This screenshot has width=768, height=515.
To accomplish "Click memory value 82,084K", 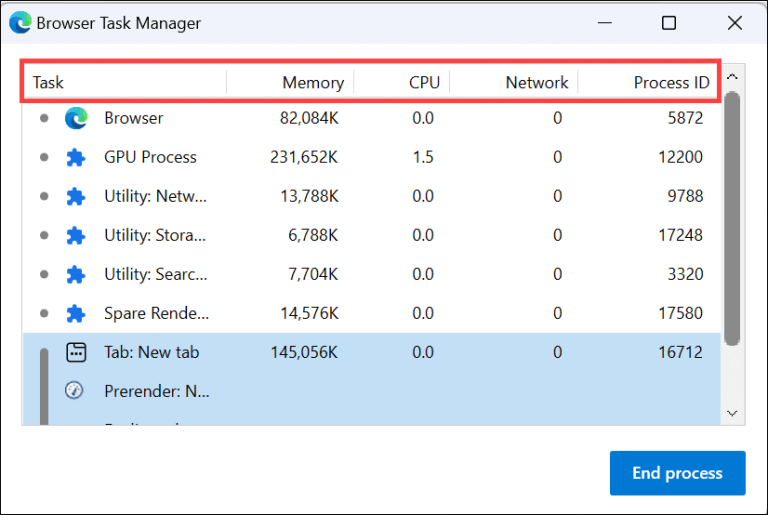I will tap(309, 118).
